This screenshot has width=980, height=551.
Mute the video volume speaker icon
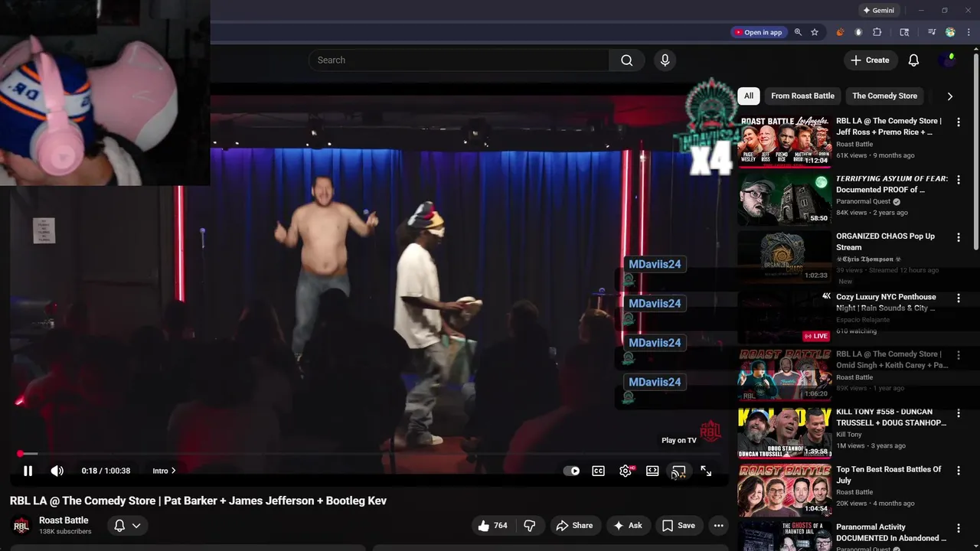tap(57, 471)
